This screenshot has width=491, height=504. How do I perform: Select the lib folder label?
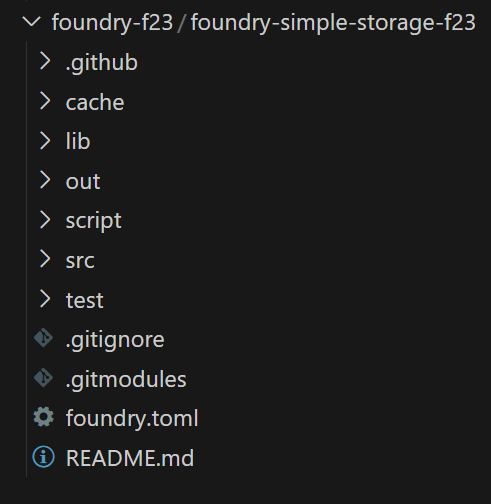pyautogui.click(x=78, y=141)
